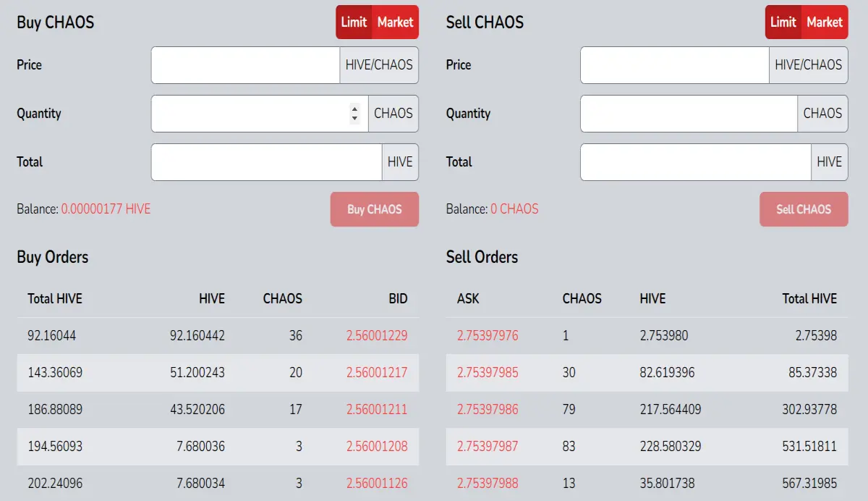868x501 pixels.
Task: Click buy order total 92.16044
Action: (52, 336)
